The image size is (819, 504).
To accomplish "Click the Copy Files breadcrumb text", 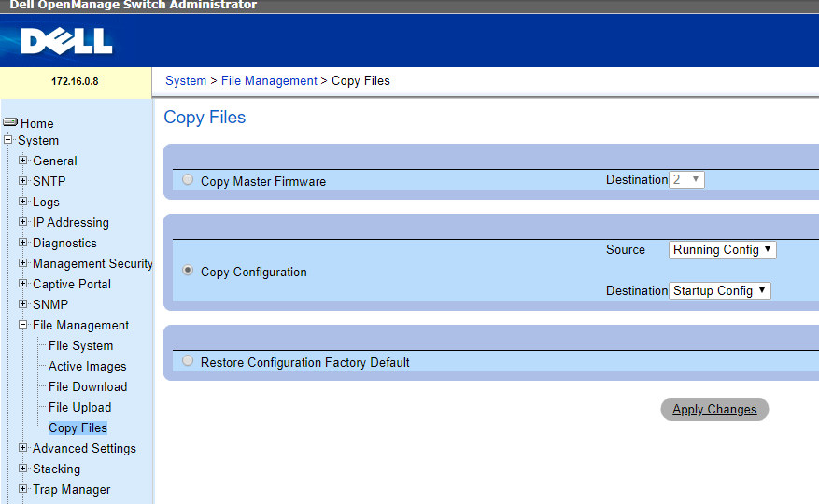I will (x=360, y=81).
